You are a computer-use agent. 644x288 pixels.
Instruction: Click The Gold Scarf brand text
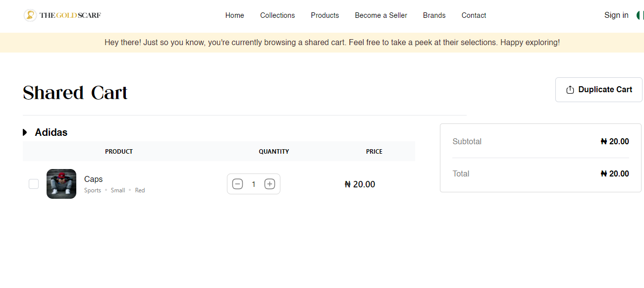coord(70,15)
